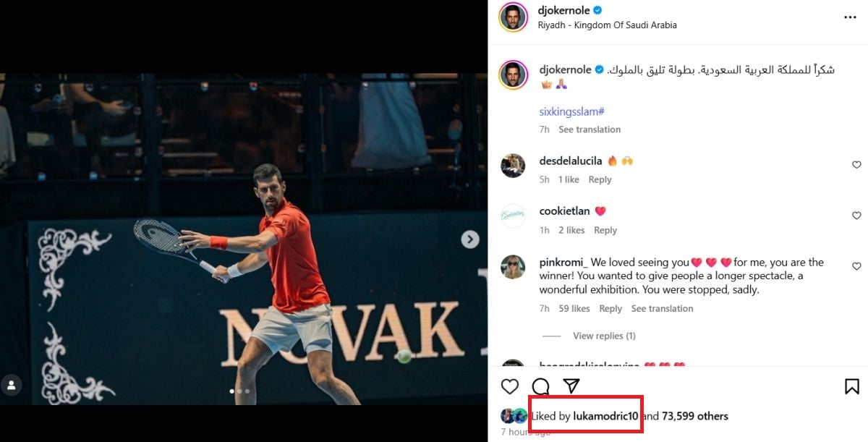Show tagged people icon on photo
The height and width of the screenshot is (442, 868).
12,384
